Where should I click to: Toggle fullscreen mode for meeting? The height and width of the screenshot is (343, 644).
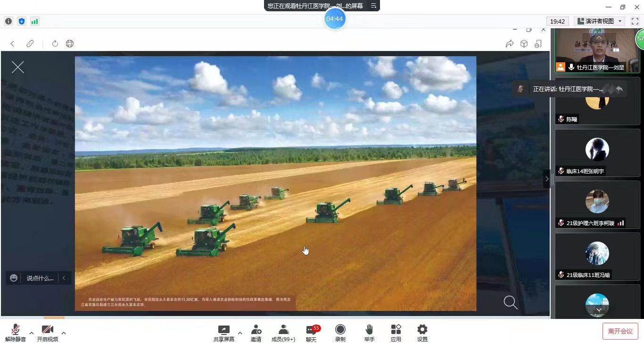click(635, 21)
